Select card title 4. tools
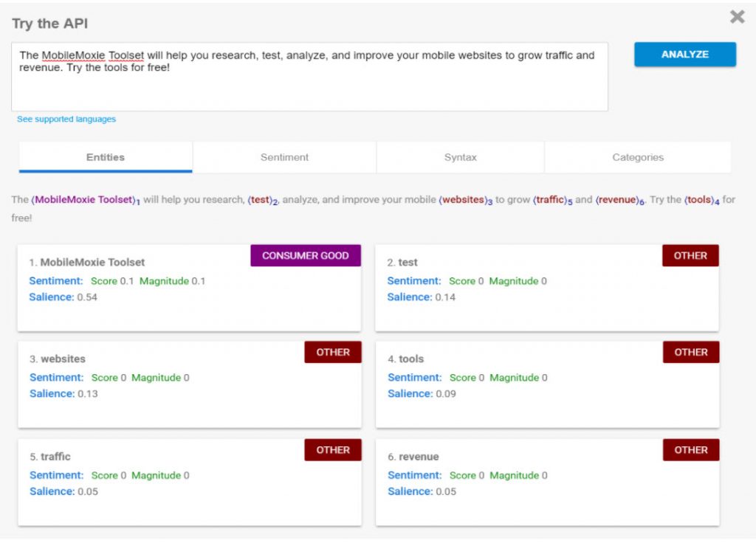Screen dimensions: 756x543 pos(405,359)
